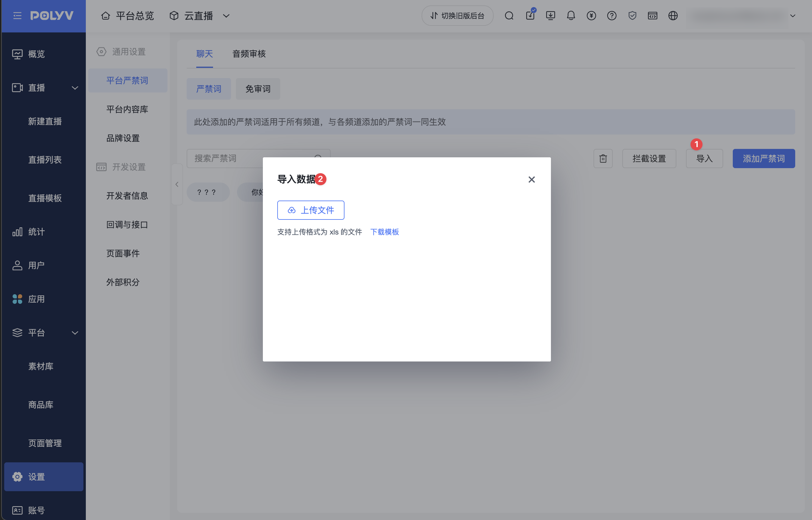
Task: Close the 导入数据 dialog
Action: tap(531, 179)
